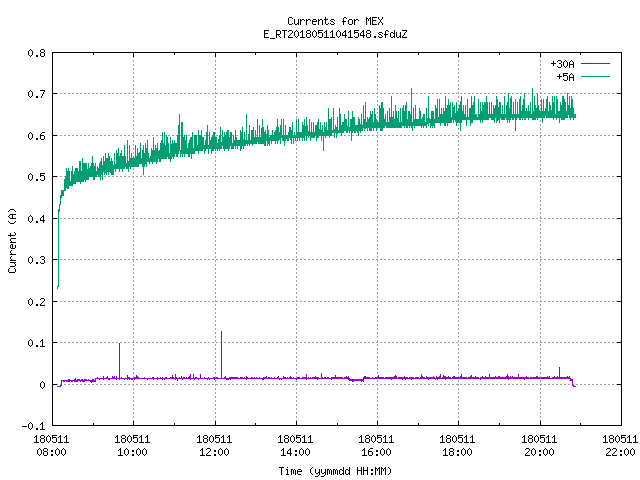
Task: Click the 08:00 x-axis time label
Action: [51, 452]
